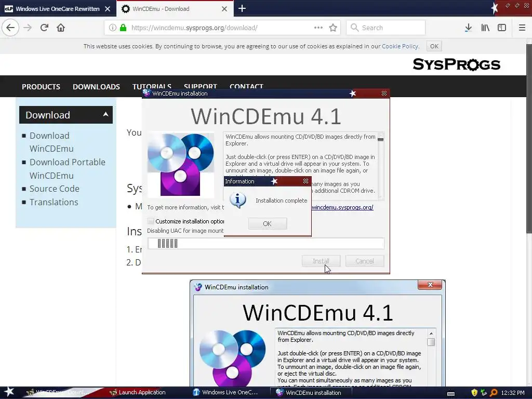The height and width of the screenshot is (399, 532).
Task: Click the star button on Information title bar
Action: pos(274,181)
